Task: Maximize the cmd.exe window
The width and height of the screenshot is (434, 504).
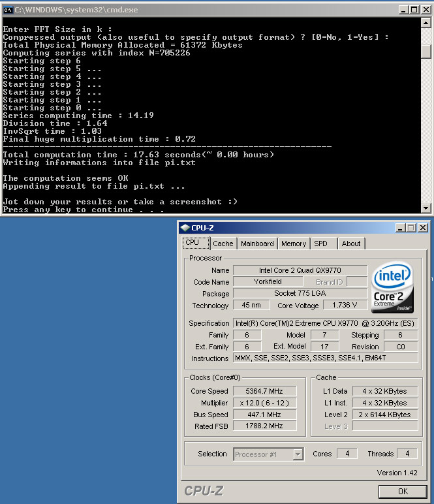Action: pyautogui.click(x=414, y=10)
